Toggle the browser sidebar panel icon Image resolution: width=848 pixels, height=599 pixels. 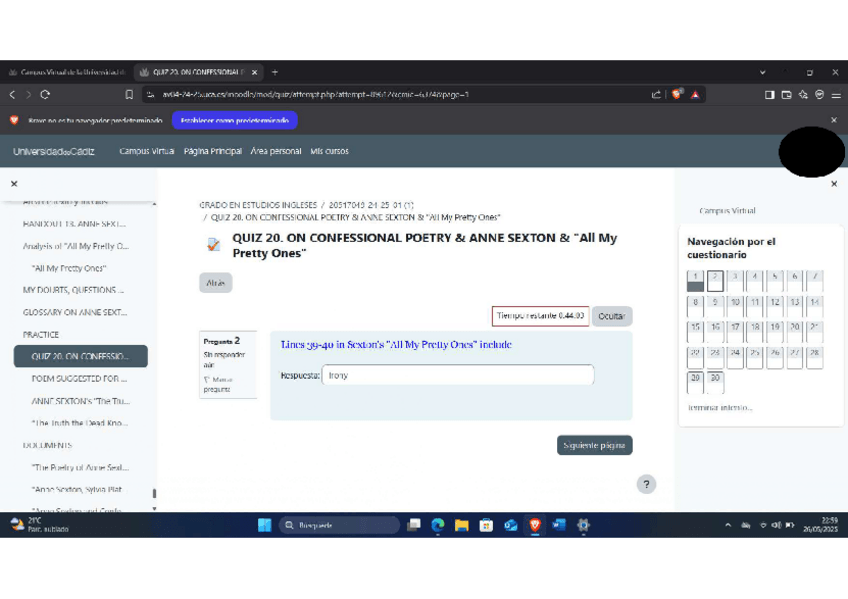click(x=770, y=95)
